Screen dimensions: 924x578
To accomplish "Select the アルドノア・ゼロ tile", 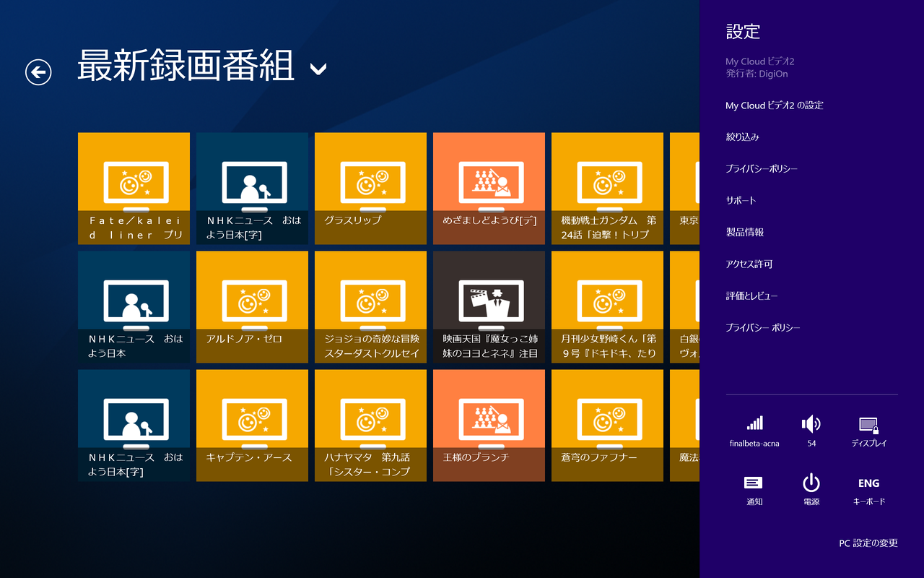I will point(252,306).
